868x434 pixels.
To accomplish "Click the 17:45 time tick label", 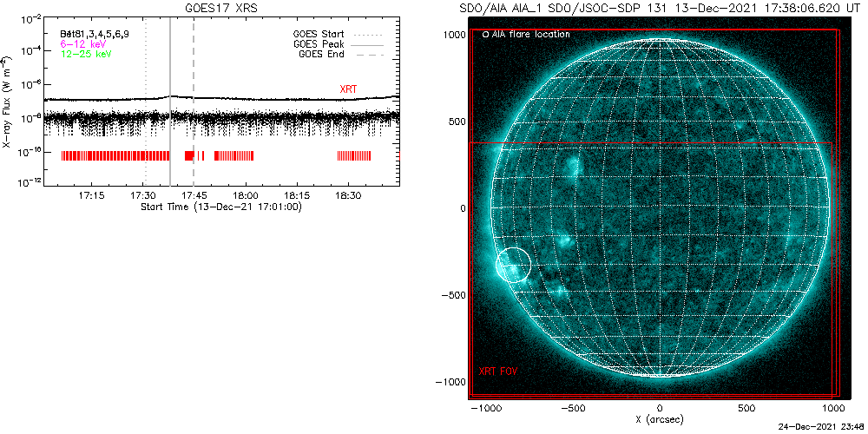I will pyautogui.click(x=194, y=195).
